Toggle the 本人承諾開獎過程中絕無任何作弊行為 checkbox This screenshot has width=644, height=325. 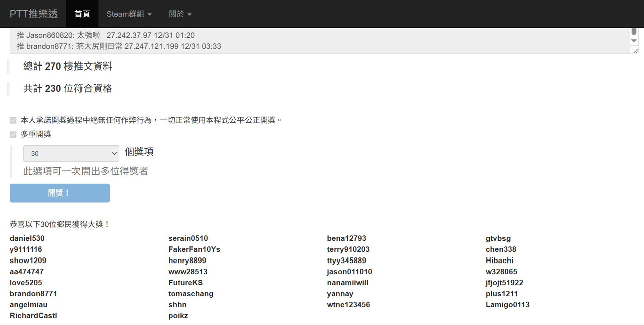pos(13,120)
